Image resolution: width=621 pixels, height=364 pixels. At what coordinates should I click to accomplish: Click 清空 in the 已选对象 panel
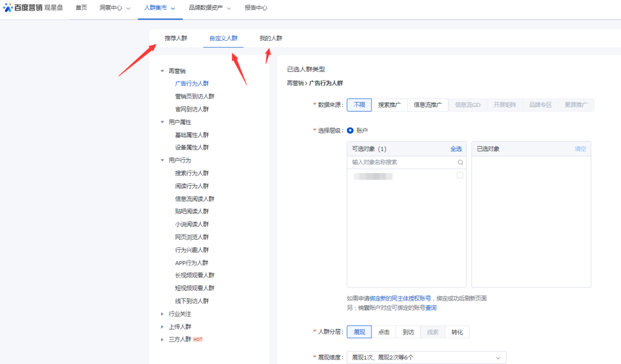click(580, 149)
